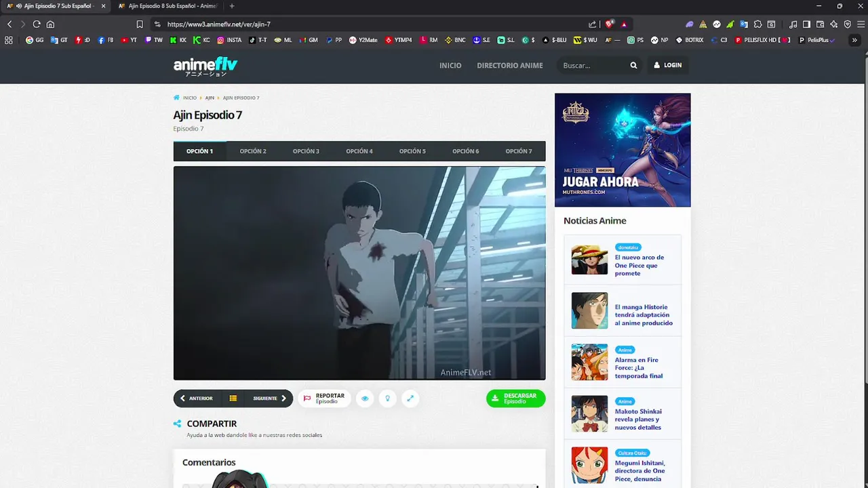Viewport: 868px width, 488px height.
Task: Open Brave Leo AI sparkle icon
Action: point(834,24)
